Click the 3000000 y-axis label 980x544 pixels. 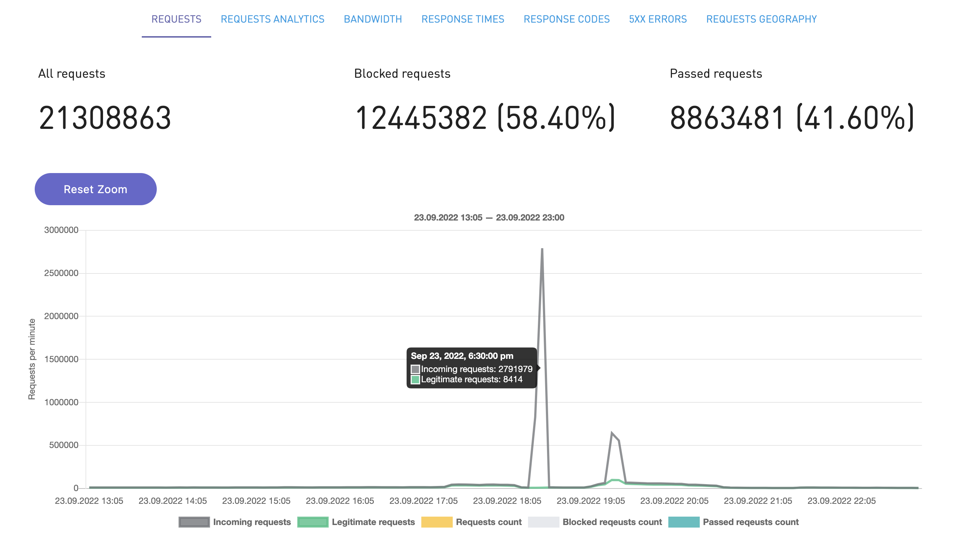pyautogui.click(x=61, y=230)
